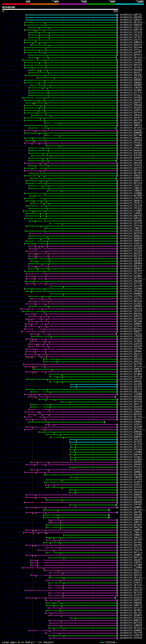This screenshot has height=644, width=146.
Task: Select label UniRef100_B6U3L7
Action: pos(131,72)
